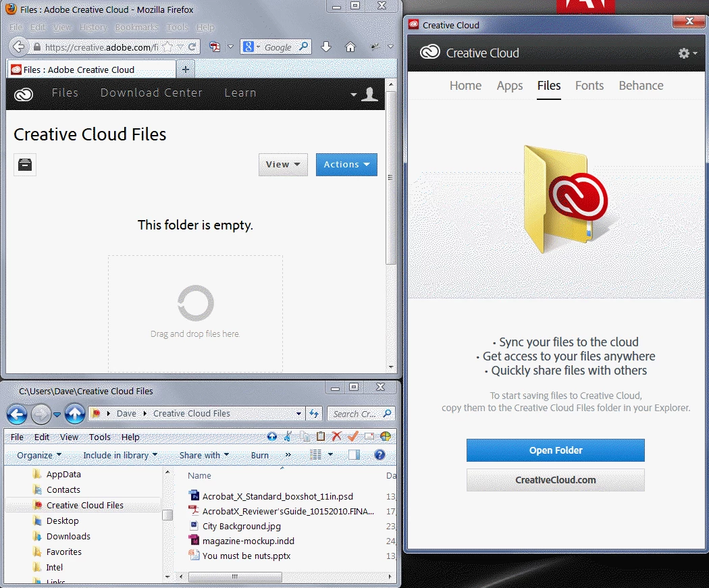Open the Tools menu in Explorer

click(x=99, y=437)
